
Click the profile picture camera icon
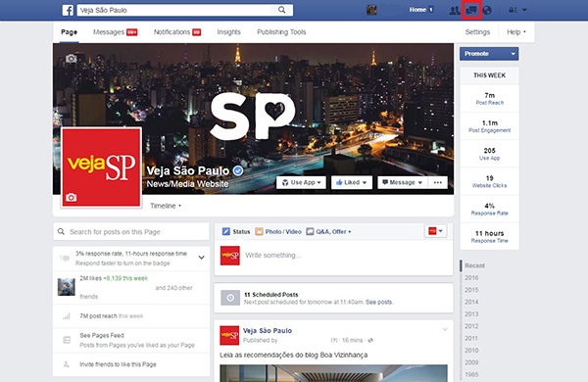pyautogui.click(x=72, y=197)
